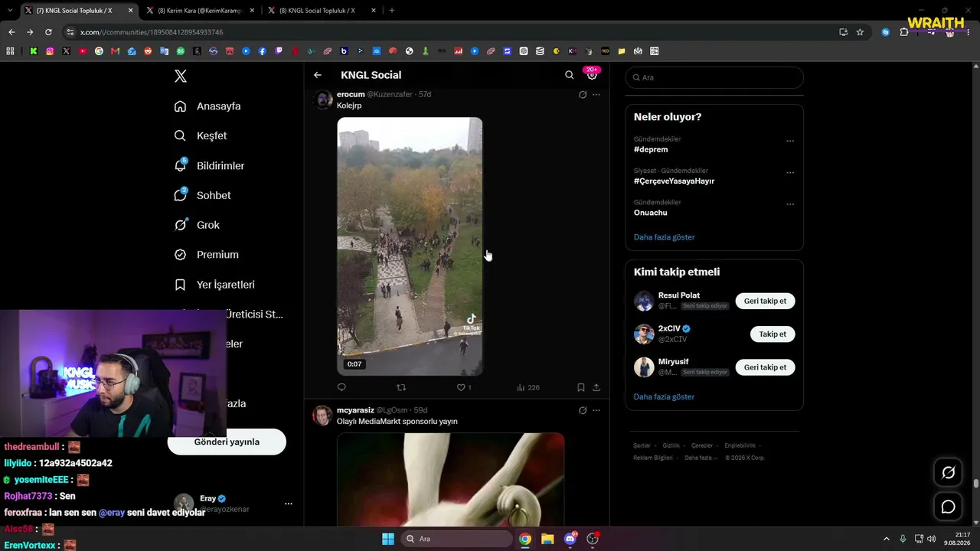Bookmark erocum's Kolejrp post
This screenshot has width=980, height=551.
(x=581, y=387)
